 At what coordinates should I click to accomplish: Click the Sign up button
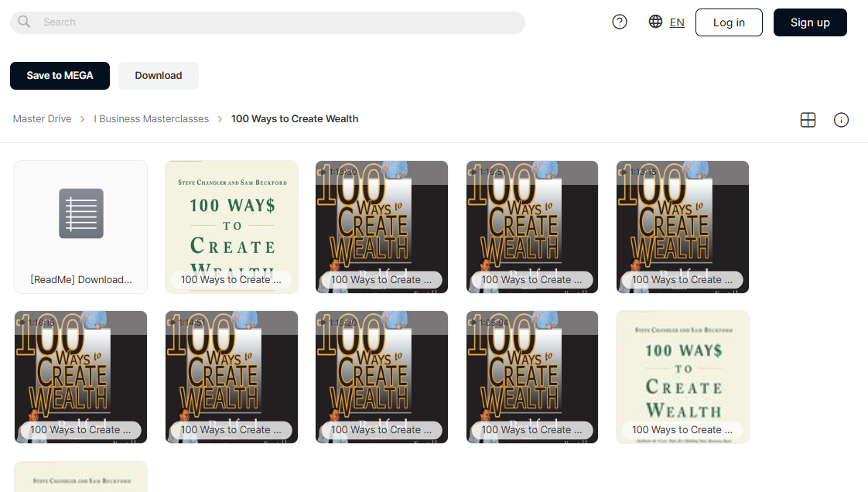pyautogui.click(x=810, y=22)
